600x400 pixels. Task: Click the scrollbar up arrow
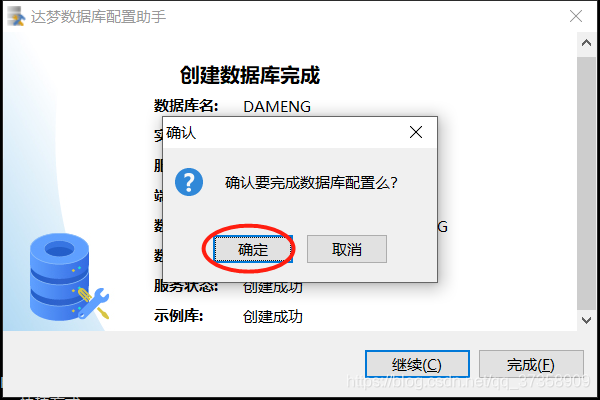click(586, 43)
